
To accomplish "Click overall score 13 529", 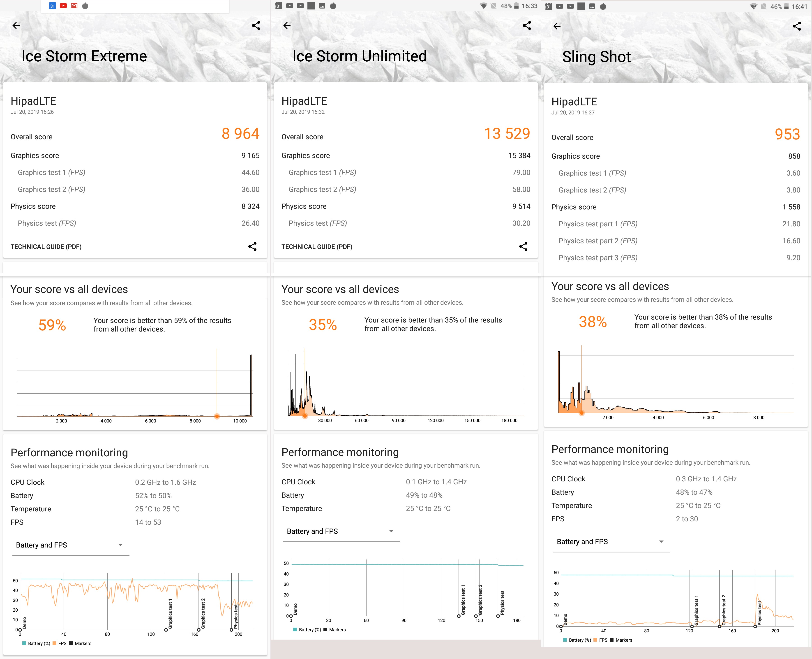I will pyautogui.click(x=507, y=134).
